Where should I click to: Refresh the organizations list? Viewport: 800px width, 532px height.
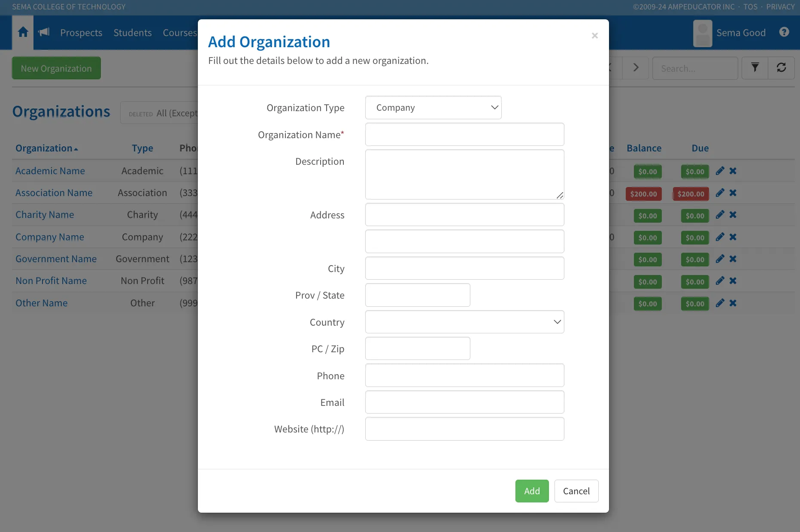click(781, 68)
